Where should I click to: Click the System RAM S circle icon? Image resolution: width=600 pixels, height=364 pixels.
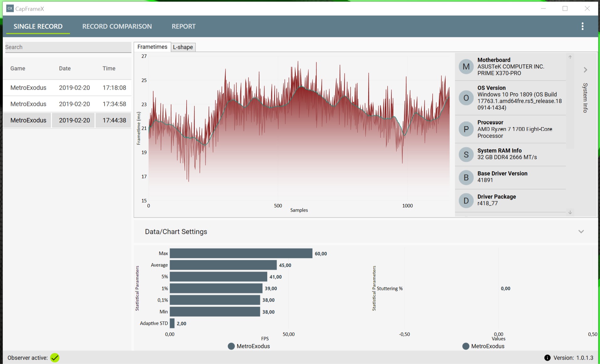(x=466, y=154)
